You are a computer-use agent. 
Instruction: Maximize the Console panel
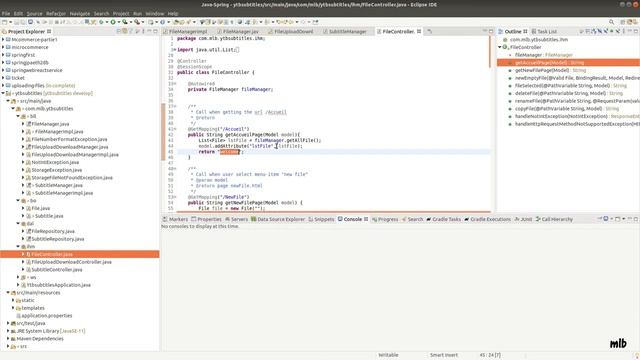[636, 219]
